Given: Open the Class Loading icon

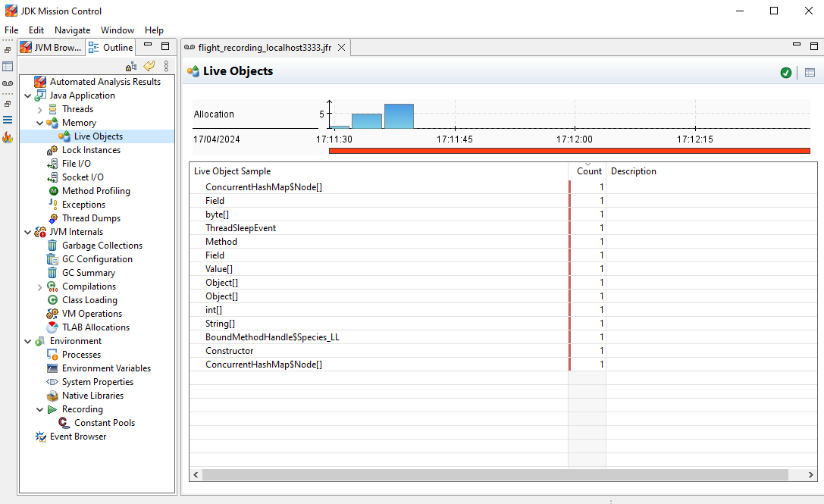Looking at the screenshot, I should [52, 300].
